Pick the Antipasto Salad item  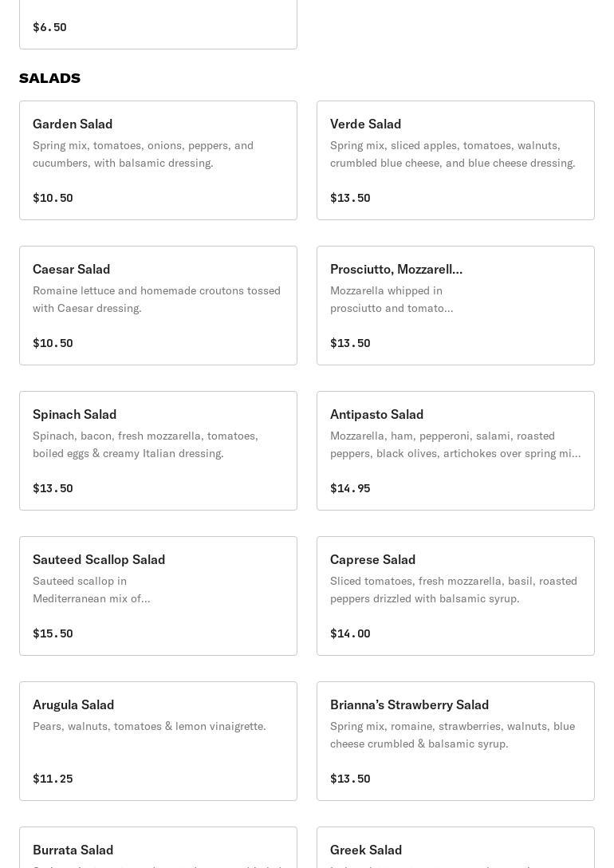click(455, 451)
